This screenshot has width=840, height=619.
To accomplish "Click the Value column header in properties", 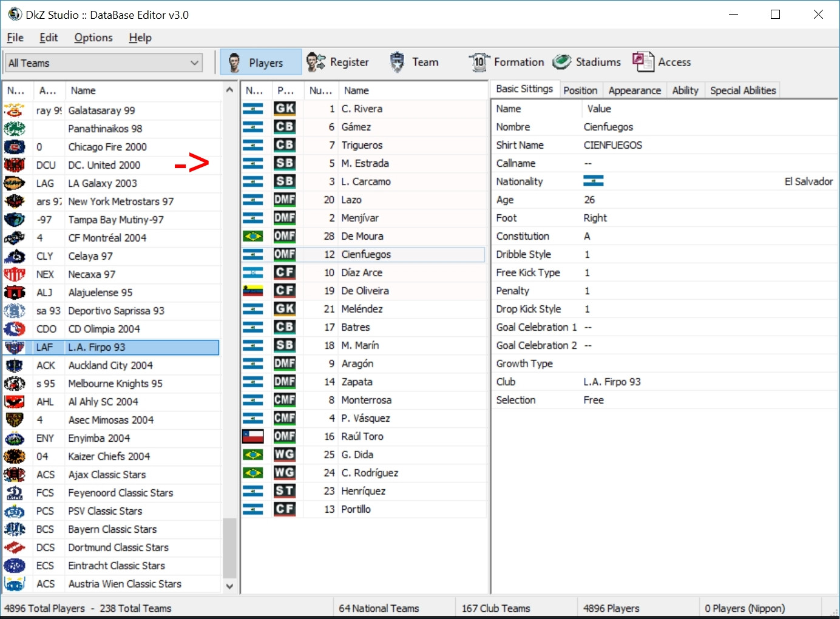I will click(x=710, y=109).
